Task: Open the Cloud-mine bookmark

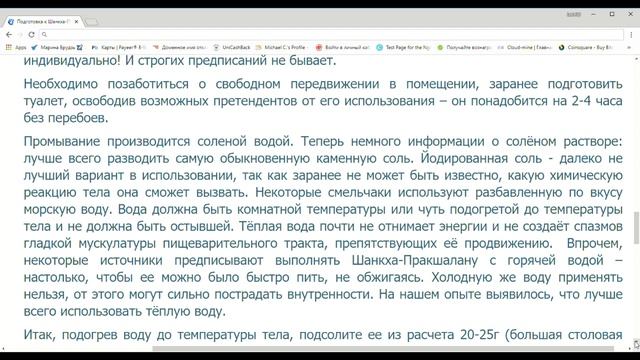Action: tap(525, 47)
